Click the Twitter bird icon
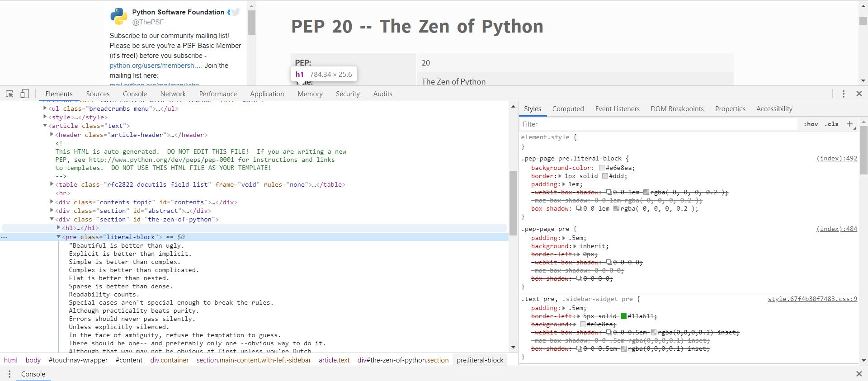This screenshot has height=381, width=868. (x=235, y=12)
